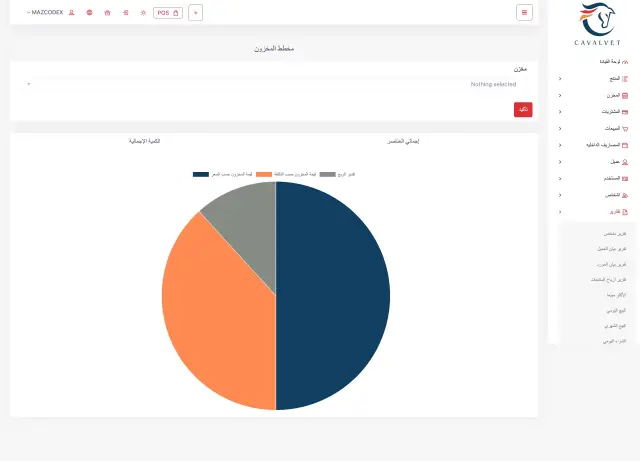This screenshot has width=640, height=461.
Task: Click the globe language icon in header
Action: (x=89, y=13)
